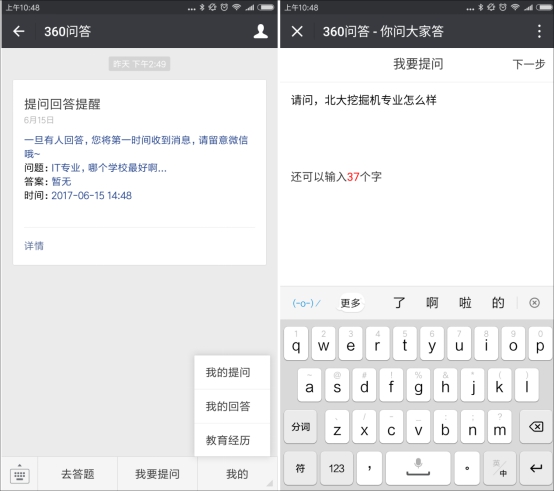
Task: Tap the k key
Action: 500,385
